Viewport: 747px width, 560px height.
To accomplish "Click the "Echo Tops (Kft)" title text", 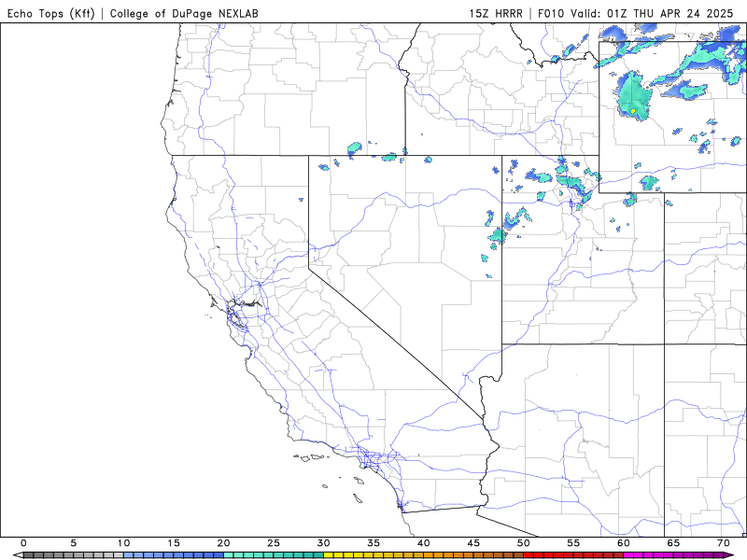I will click(x=51, y=13).
